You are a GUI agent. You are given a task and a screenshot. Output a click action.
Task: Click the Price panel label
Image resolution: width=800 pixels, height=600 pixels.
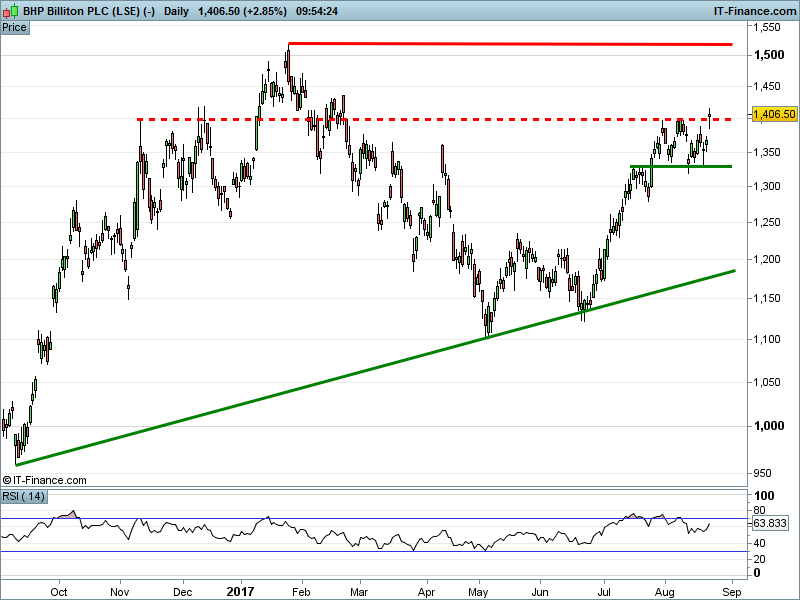point(15,28)
